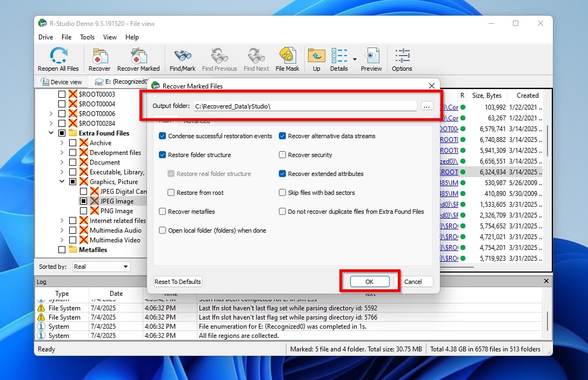Click the file list vertical scrollbar
This screenshot has width=588, height=380.
547,140
